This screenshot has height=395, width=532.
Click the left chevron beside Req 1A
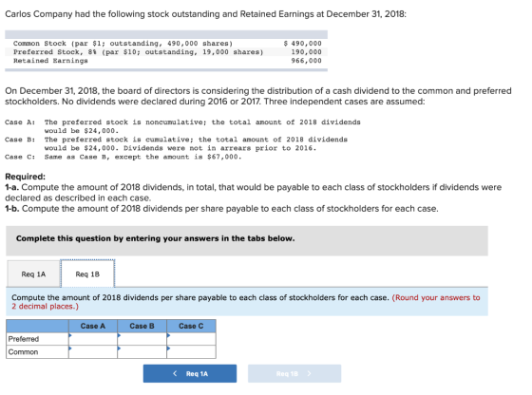point(175,374)
